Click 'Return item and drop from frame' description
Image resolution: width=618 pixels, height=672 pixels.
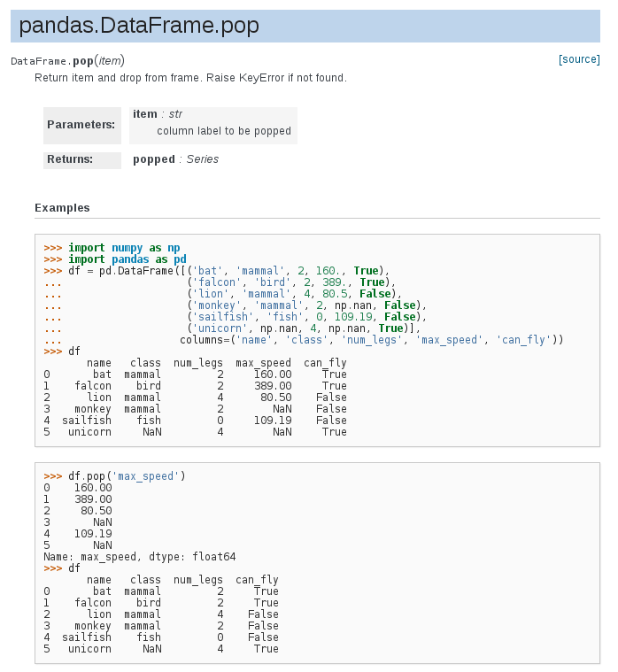(190, 78)
